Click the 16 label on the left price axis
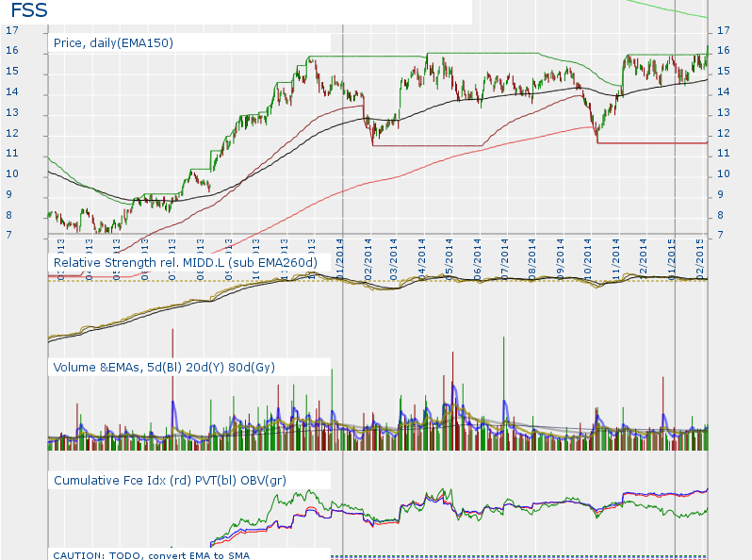Screen dimensions: 752x560 tap(12, 50)
